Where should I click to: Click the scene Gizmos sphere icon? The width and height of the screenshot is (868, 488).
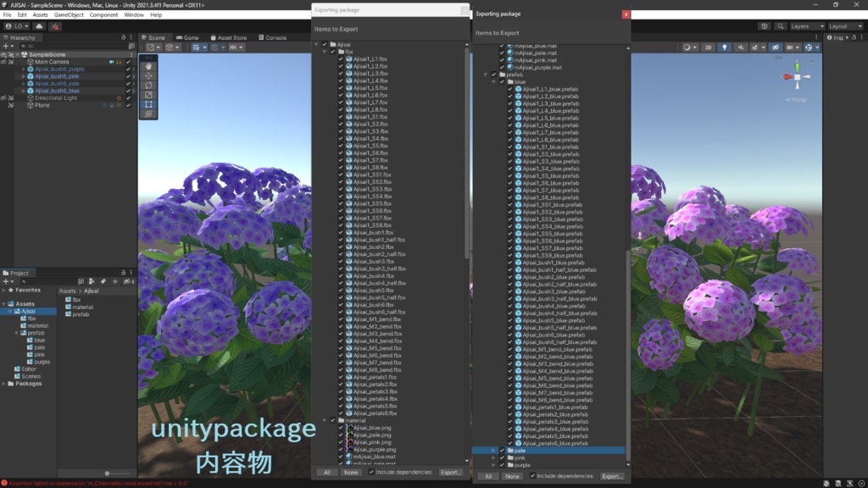809,47
